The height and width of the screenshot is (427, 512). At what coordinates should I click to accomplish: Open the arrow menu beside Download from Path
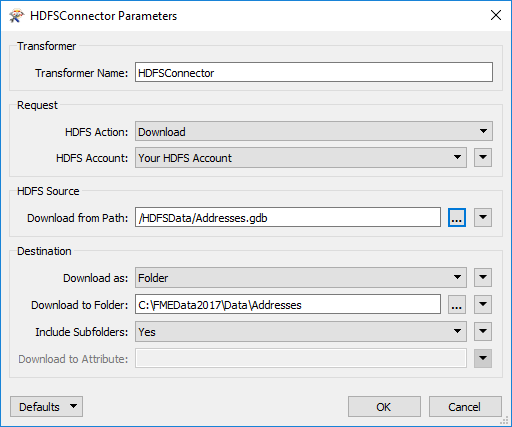[x=483, y=217]
